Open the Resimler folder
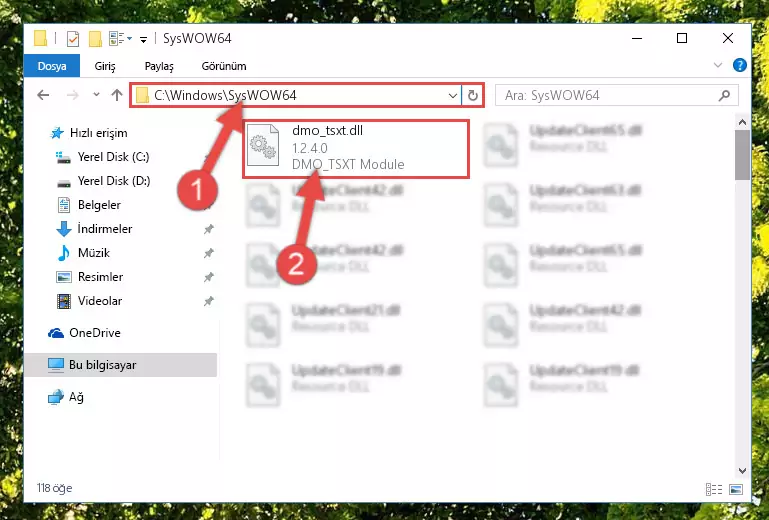This screenshot has height=520, width=769. coord(89,277)
